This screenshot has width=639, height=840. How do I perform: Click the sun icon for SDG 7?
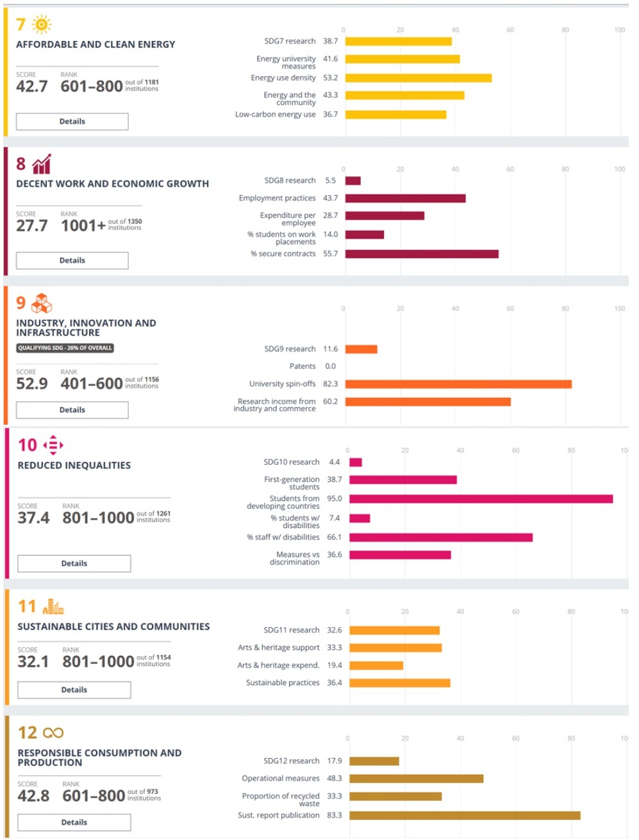coord(42,25)
